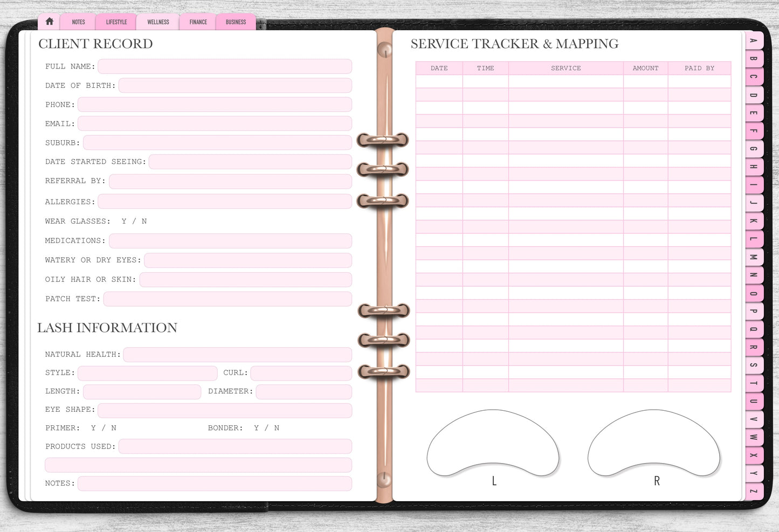Select first row Service cell in tracker
This screenshot has width=779, height=532.
tap(566, 81)
